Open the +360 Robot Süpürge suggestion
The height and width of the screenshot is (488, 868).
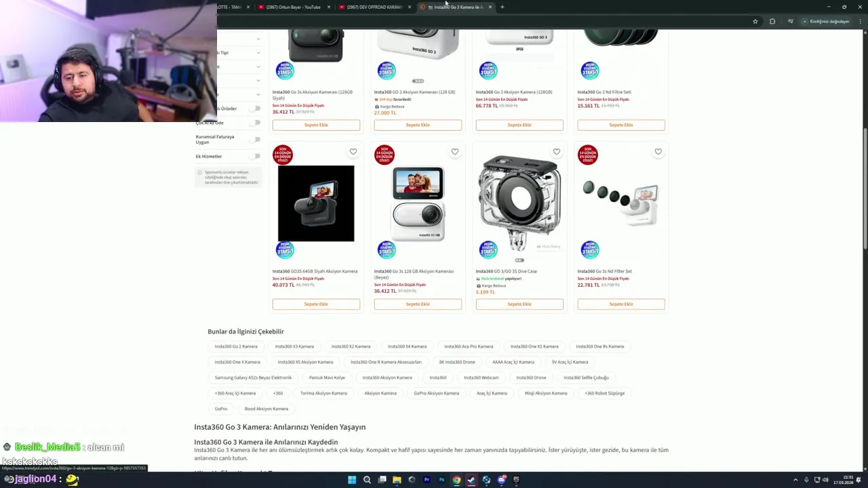tap(605, 393)
